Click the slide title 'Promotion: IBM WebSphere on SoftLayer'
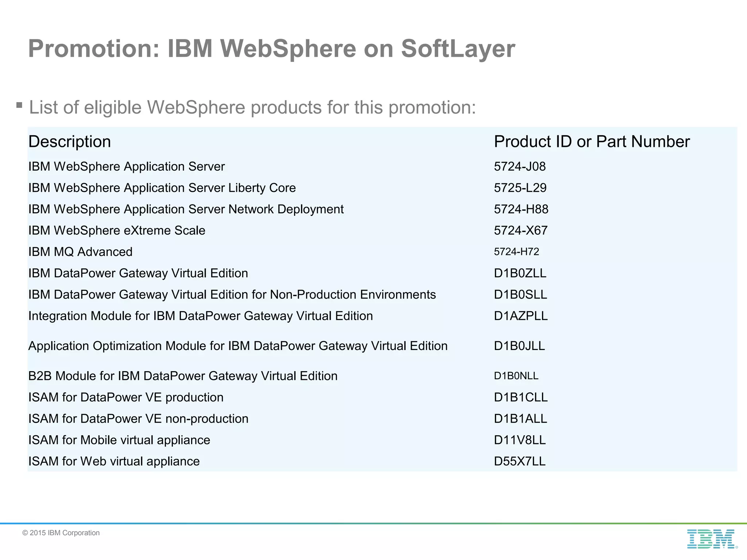This screenshot has width=747, height=560. 272,48
